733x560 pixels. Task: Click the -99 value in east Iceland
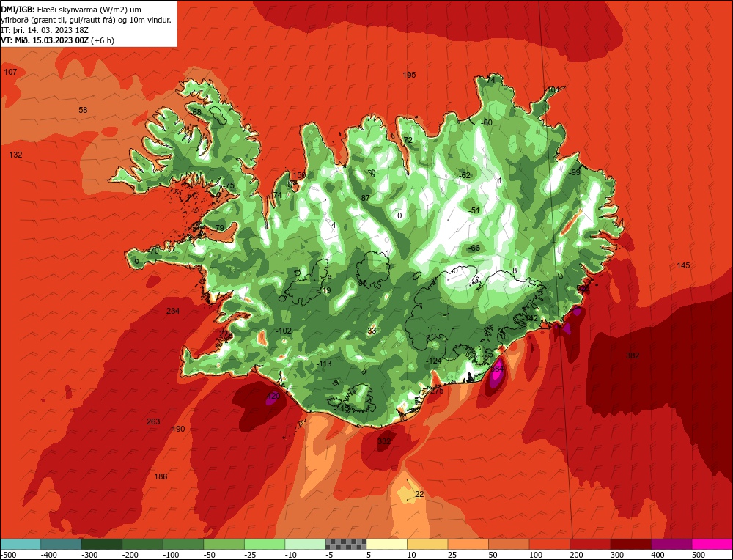tap(575, 172)
